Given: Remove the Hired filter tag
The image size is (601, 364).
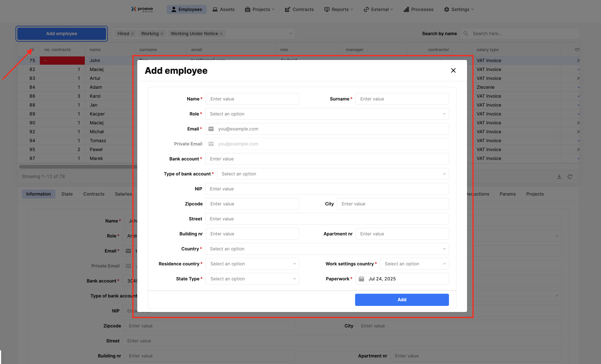Looking at the screenshot, I should click(132, 34).
